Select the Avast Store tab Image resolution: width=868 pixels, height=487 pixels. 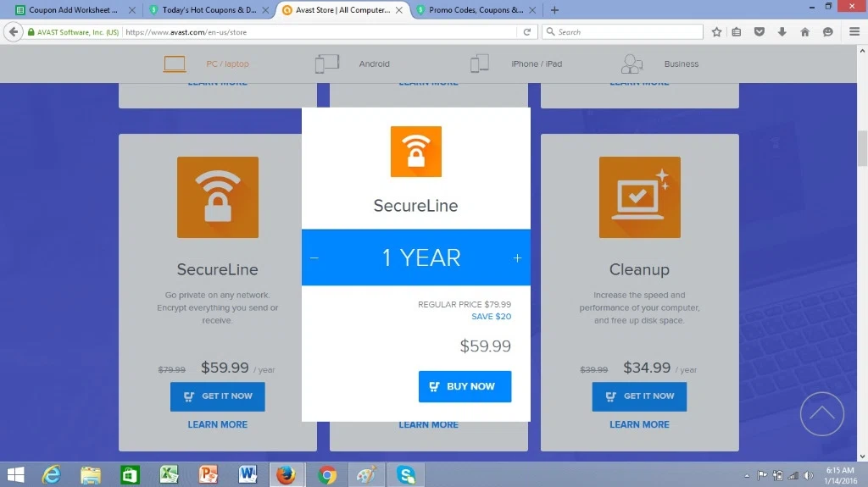[x=342, y=10]
